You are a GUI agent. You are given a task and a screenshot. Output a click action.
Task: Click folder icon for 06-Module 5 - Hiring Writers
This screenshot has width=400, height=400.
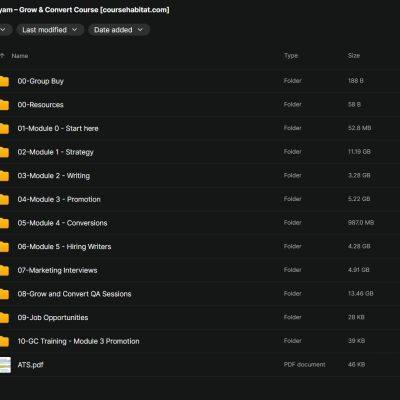[4, 247]
